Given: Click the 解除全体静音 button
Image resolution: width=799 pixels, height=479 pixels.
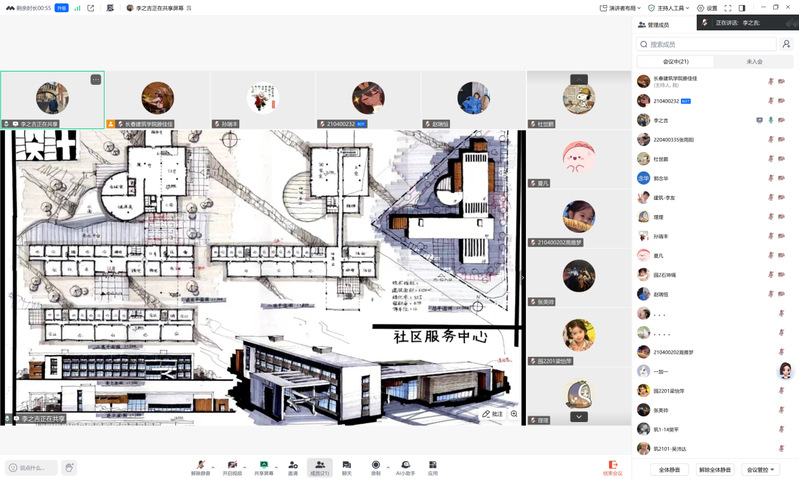Looking at the screenshot, I should [714, 469].
